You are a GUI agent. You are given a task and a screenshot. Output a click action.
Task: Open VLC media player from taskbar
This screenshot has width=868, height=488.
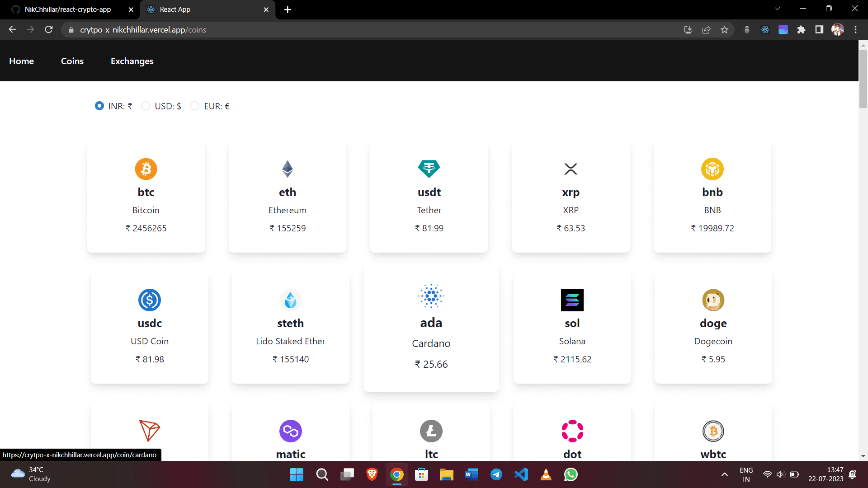[x=546, y=474]
